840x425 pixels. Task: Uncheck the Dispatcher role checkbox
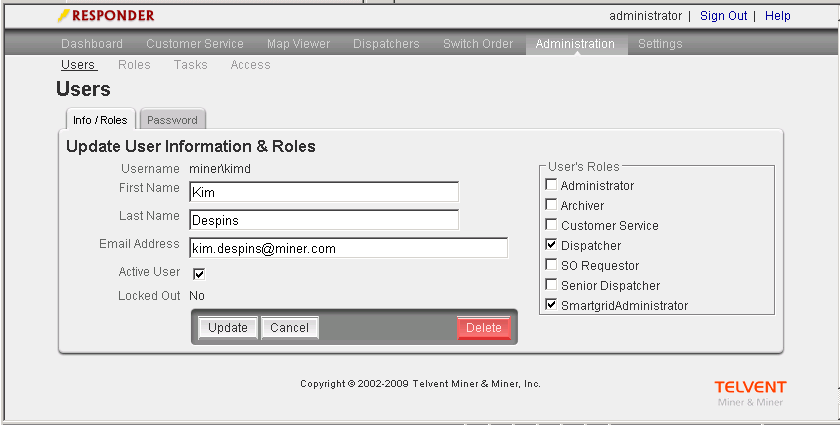coord(551,246)
